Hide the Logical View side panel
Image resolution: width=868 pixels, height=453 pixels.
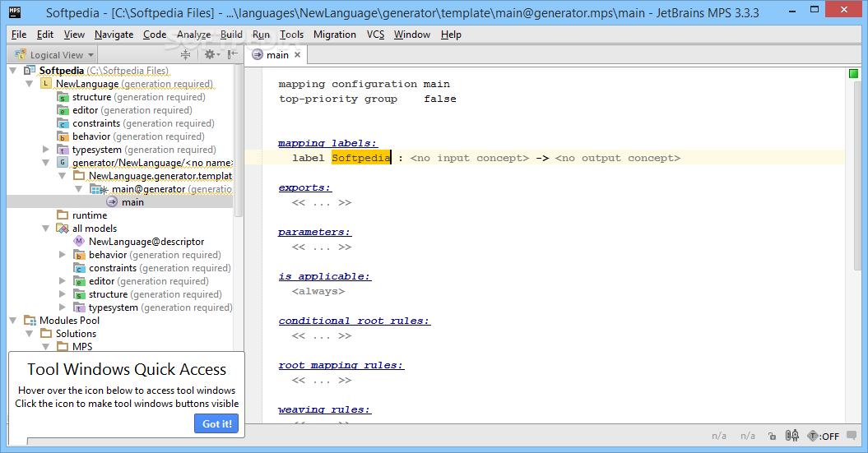point(233,54)
